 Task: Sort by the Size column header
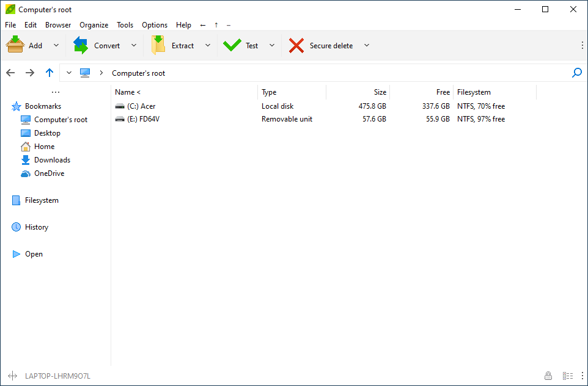coord(358,92)
